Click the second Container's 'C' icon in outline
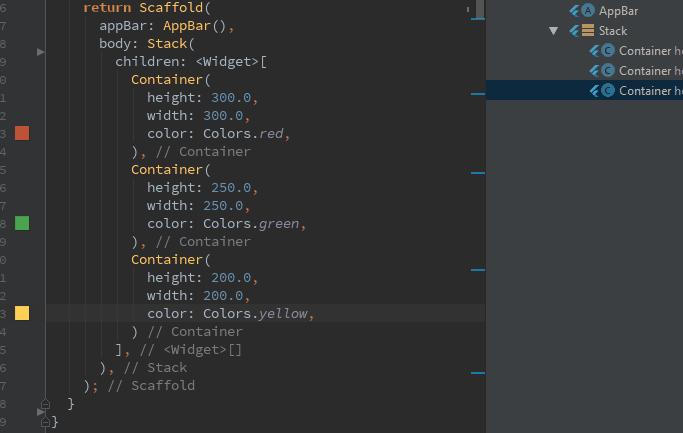This screenshot has height=433, width=683. pyautogui.click(x=607, y=71)
